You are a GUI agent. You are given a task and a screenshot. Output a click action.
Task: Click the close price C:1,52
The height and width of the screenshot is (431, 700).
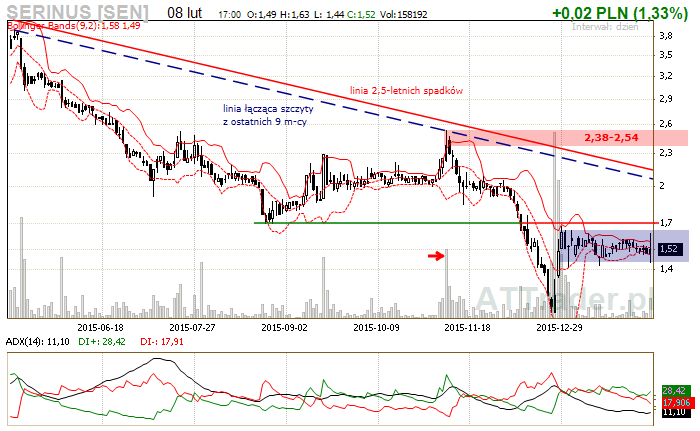point(361,15)
